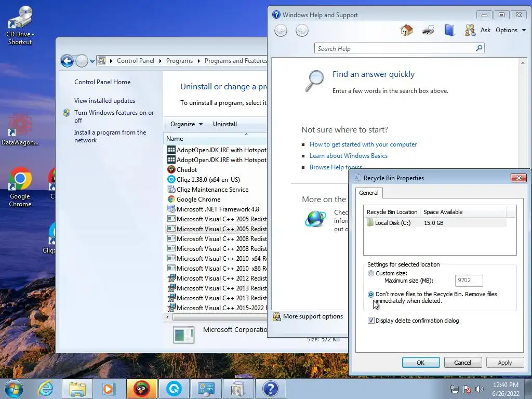Screen dimensions: 532x399
Task: Click the printer icon in Help window
Action: [428, 30]
